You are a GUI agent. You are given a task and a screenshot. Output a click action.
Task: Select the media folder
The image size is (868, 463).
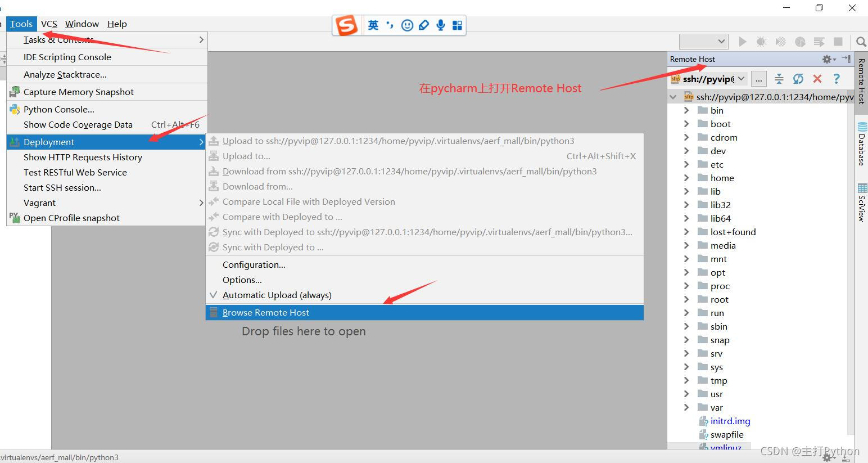722,245
